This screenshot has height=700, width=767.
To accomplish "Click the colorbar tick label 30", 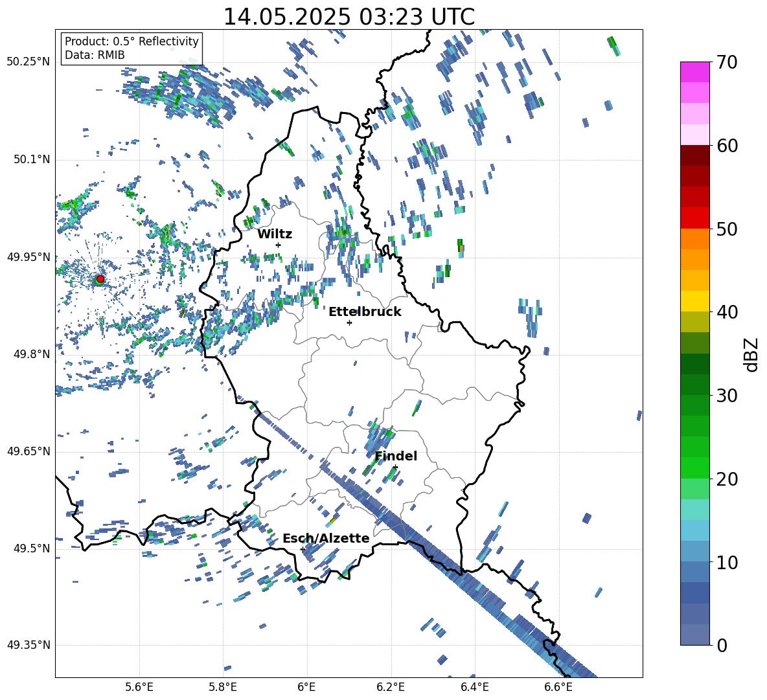I will click(727, 396).
